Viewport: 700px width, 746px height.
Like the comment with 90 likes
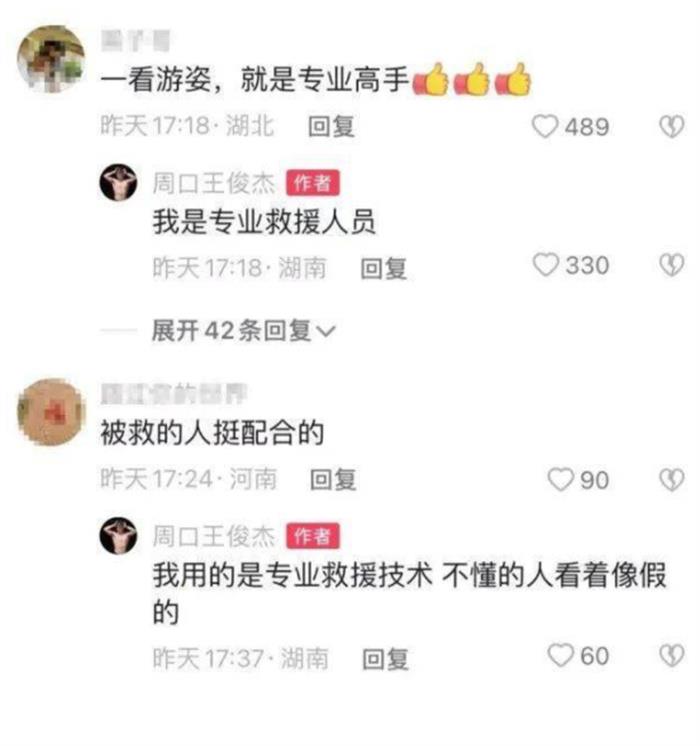[x=561, y=479]
